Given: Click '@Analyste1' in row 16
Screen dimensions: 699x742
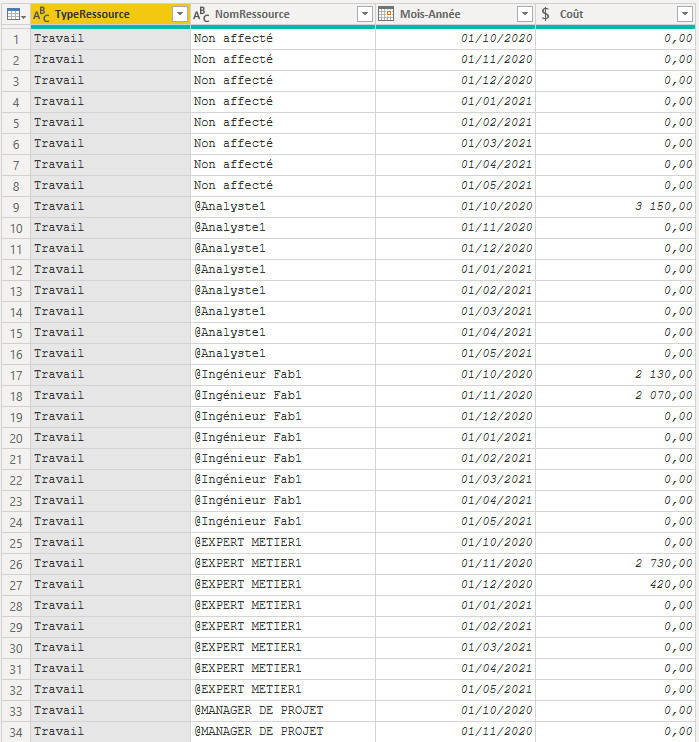Looking at the screenshot, I should coord(230,353).
